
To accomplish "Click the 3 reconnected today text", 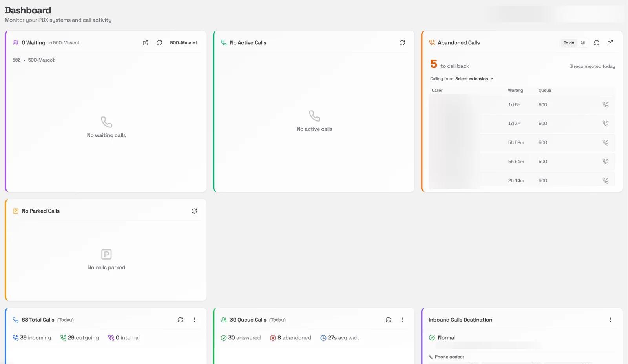I will (x=592, y=66).
